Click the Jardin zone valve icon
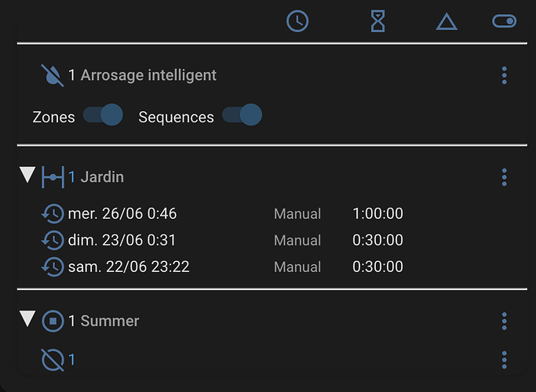This screenshot has height=392, width=536. click(53, 177)
